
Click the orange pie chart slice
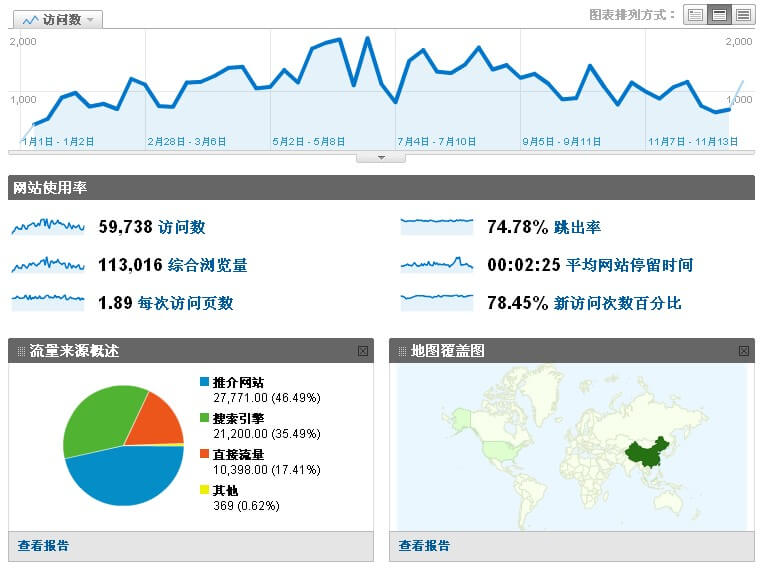[158, 422]
